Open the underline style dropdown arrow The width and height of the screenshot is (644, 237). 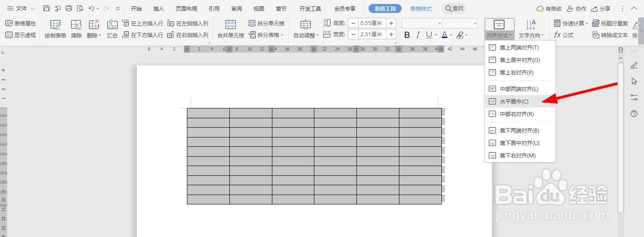[436, 35]
